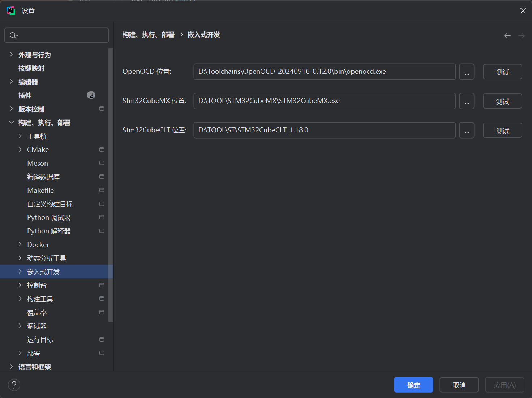Click the project-level icon beside Meson
This screenshot has width=532, height=398.
coord(102,163)
